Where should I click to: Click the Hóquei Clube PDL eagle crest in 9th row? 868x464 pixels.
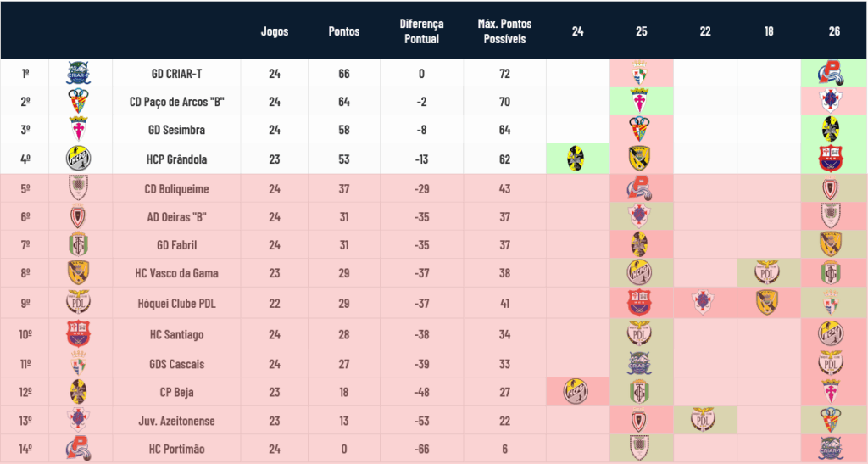[x=78, y=302]
